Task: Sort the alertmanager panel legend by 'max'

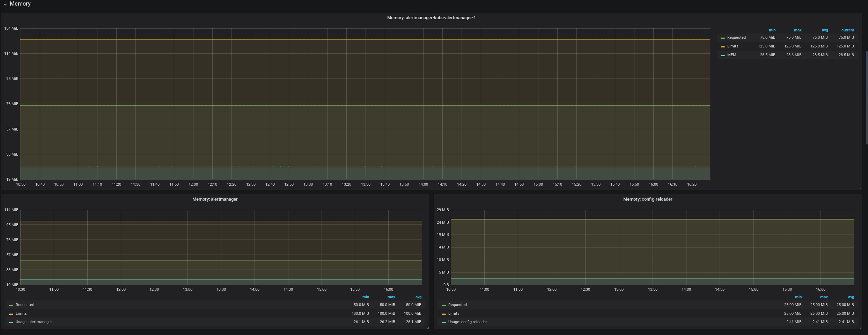Action: [391, 297]
